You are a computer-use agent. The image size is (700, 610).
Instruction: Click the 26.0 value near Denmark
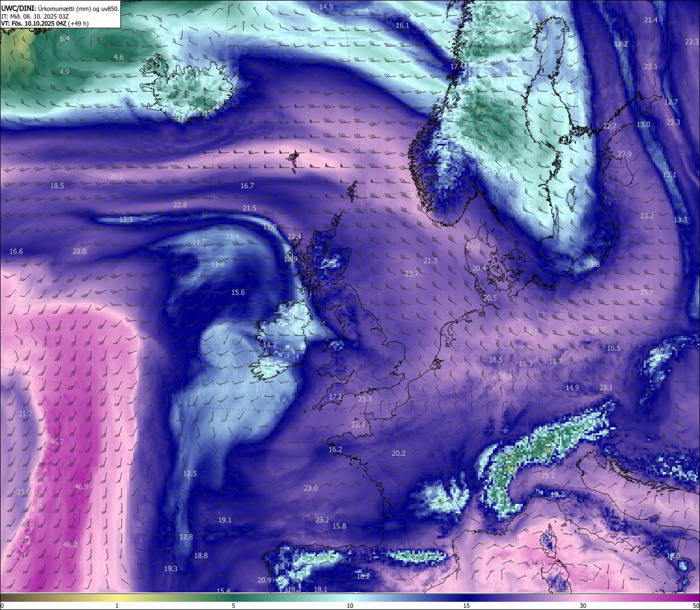coord(473,246)
